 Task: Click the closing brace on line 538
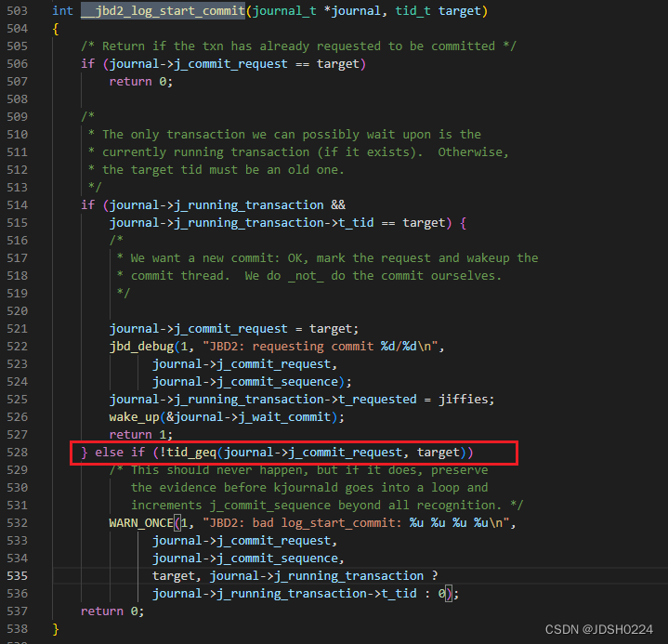56,629
